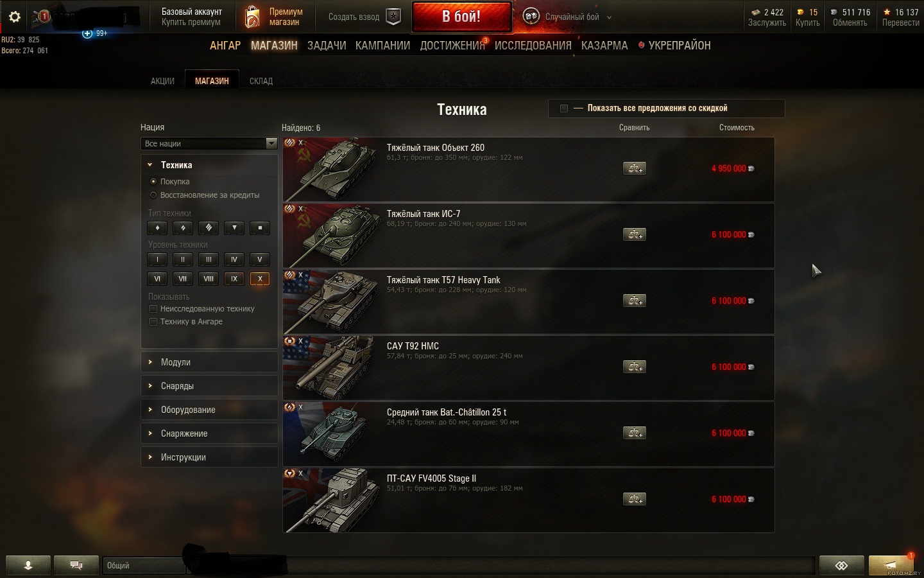Click the В бой! button
Viewport: 924px width, 578px height.
coord(461,17)
